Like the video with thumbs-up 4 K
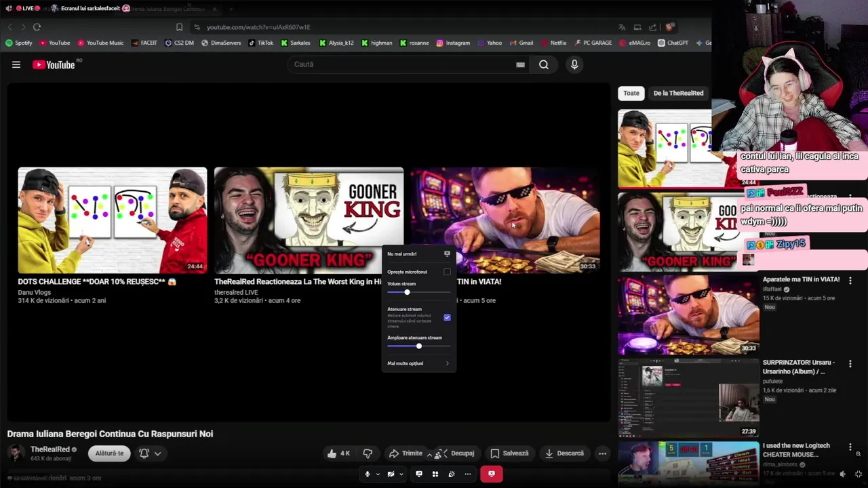Image resolution: width=868 pixels, height=488 pixels. tap(338, 453)
